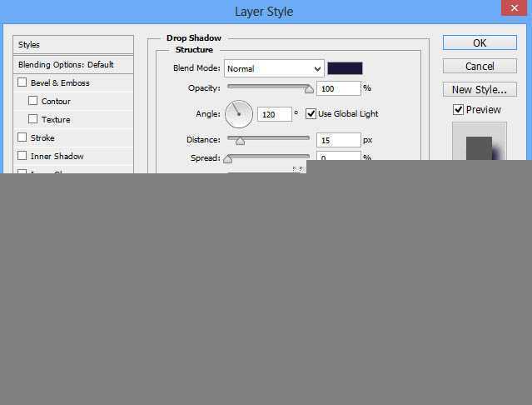Viewport: 532px width, 405px height.
Task: Enable Bevel & Emboss effect
Action: pos(22,82)
